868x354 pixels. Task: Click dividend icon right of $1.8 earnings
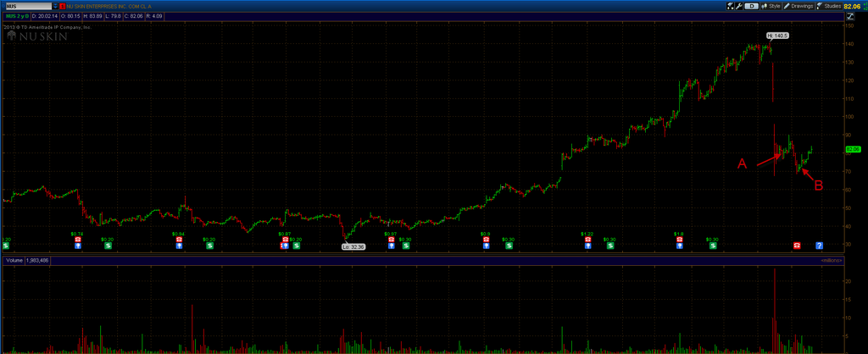point(713,246)
